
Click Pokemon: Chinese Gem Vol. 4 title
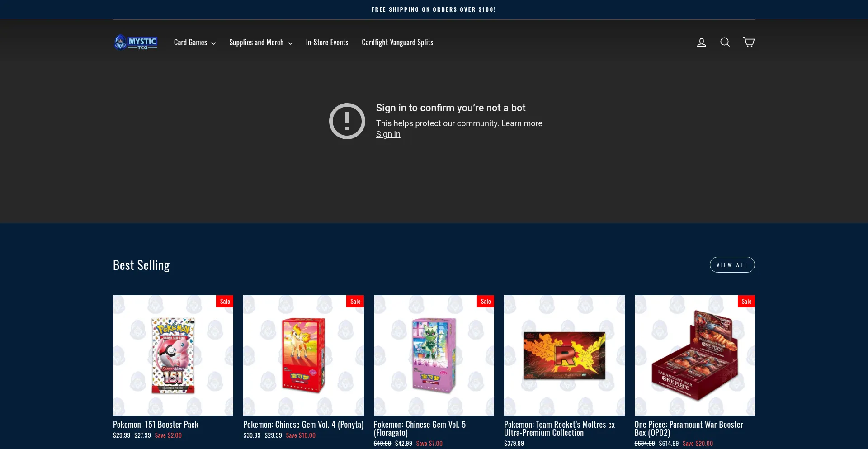(x=303, y=425)
